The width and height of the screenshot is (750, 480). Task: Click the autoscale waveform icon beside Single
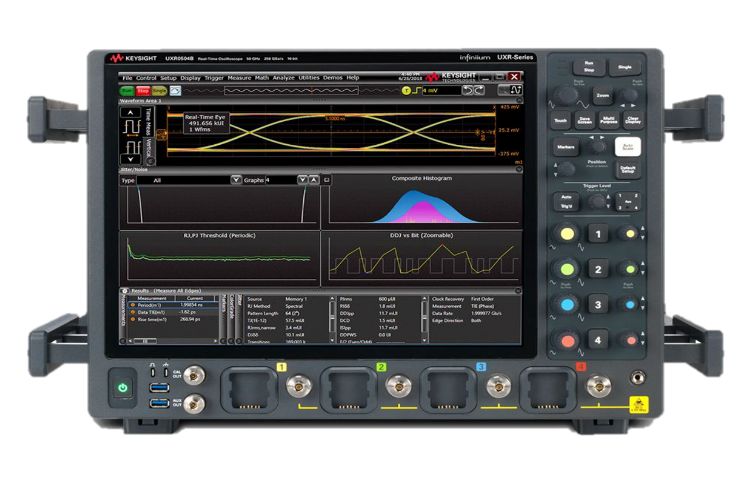point(176,90)
